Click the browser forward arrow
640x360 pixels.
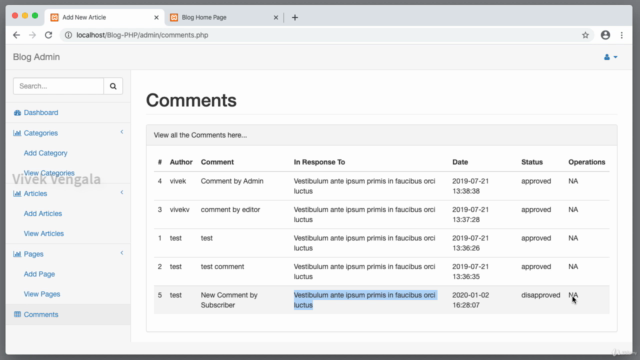32,35
